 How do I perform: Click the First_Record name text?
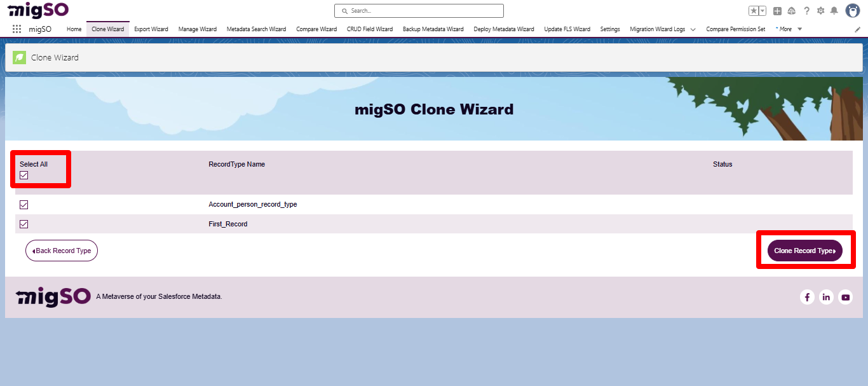pos(228,224)
